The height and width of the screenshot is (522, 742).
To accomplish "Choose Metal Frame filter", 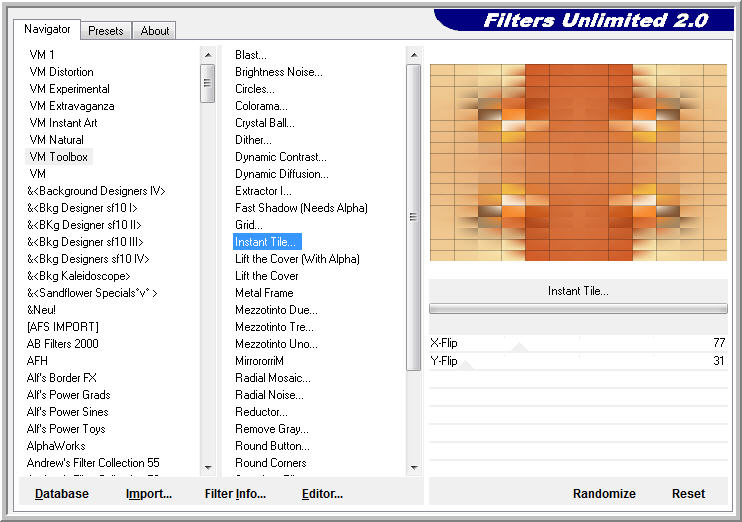I will click(x=264, y=293).
